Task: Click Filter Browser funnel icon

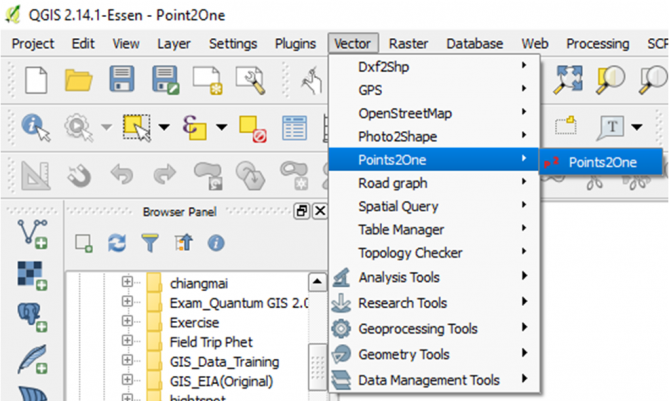Action: click(x=150, y=243)
